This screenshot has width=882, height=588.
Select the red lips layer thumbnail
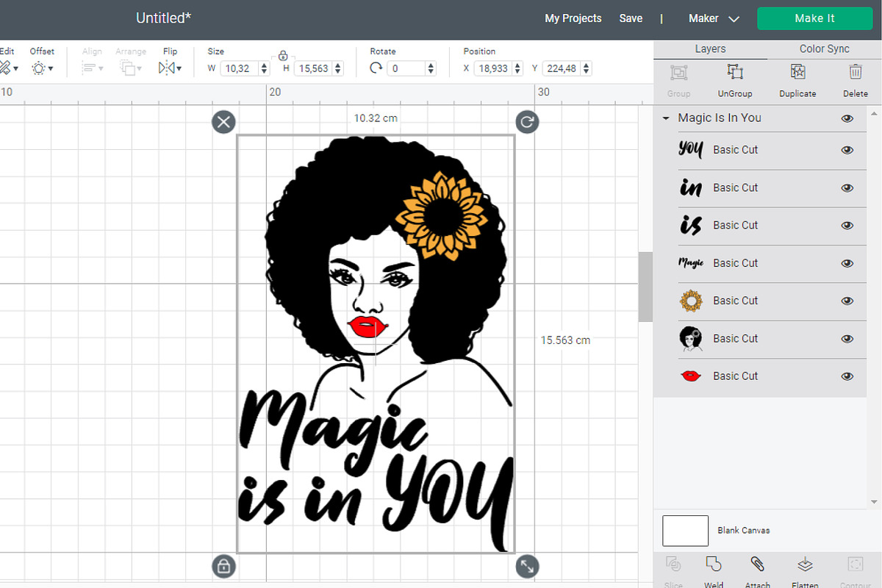click(691, 376)
